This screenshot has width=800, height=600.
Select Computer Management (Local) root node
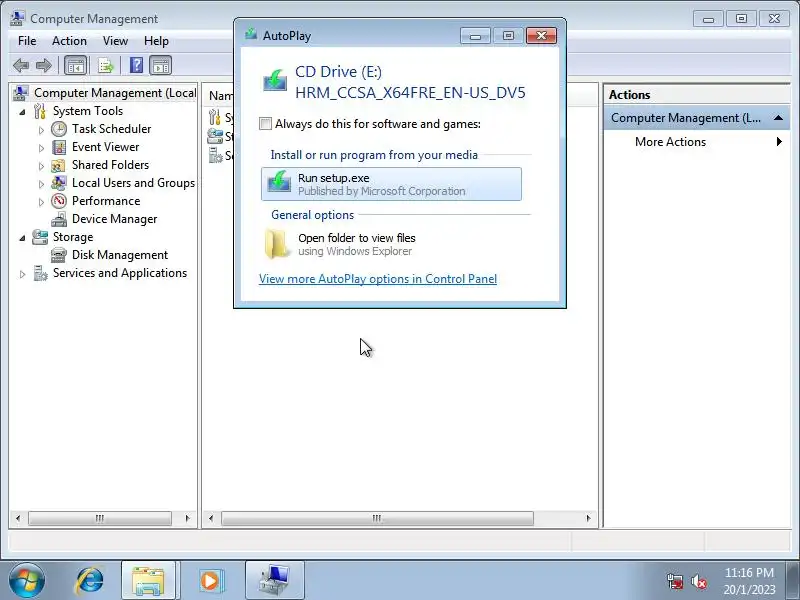pos(115,93)
